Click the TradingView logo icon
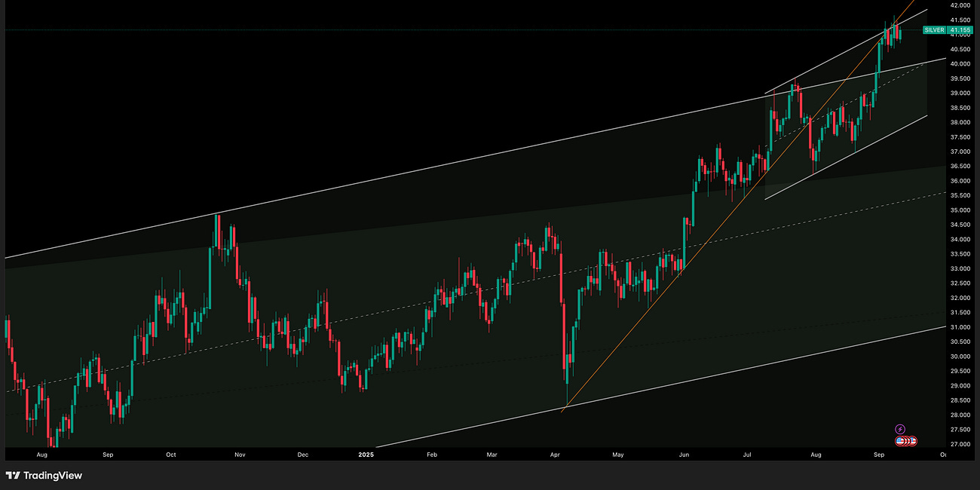 [13, 476]
